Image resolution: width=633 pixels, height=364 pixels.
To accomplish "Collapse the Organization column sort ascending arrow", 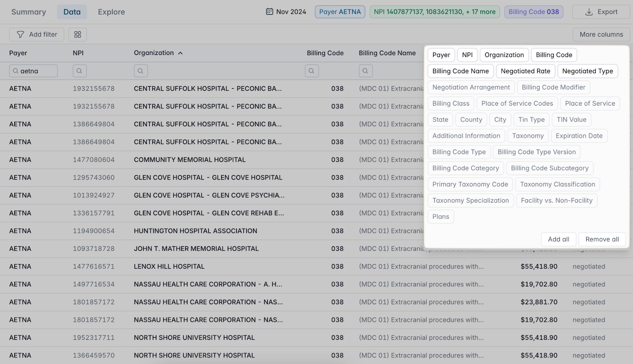I will (181, 53).
